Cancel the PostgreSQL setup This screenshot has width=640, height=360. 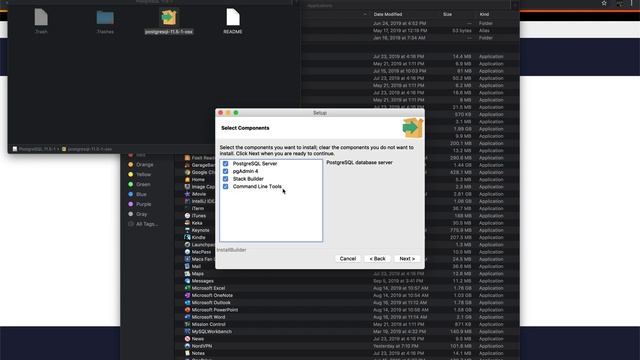[x=348, y=259]
